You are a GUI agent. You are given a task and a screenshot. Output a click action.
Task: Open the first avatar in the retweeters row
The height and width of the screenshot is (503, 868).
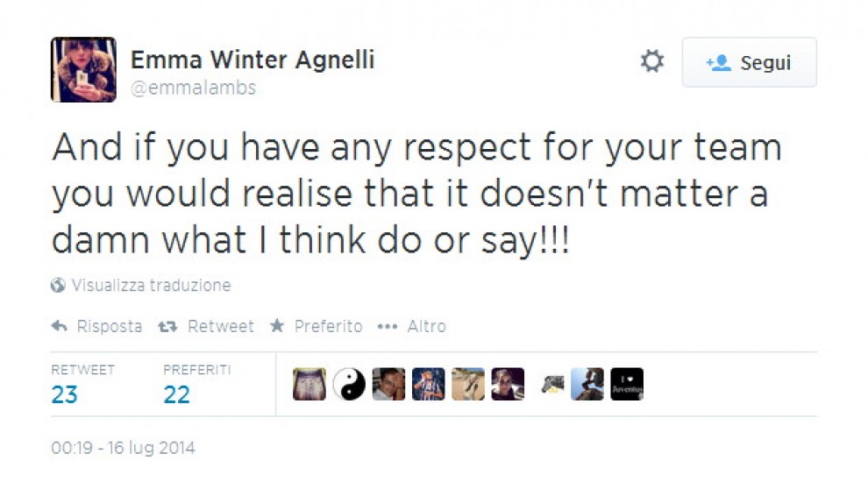click(309, 384)
